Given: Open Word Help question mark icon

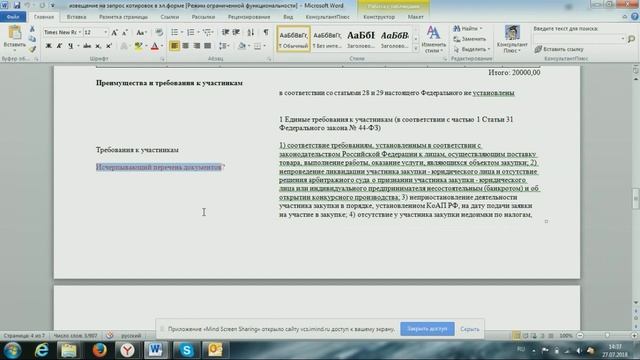Looking at the screenshot, I should [x=634, y=17].
